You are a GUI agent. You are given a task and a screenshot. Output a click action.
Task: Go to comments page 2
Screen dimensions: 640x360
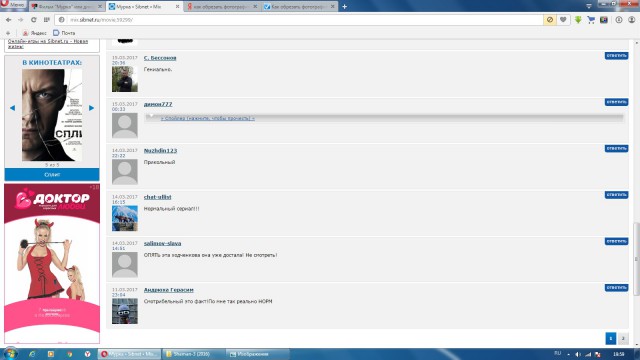click(x=623, y=338)
